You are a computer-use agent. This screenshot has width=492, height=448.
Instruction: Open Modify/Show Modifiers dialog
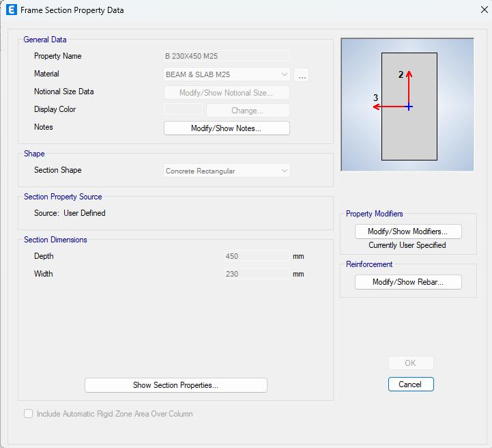pyautogui.click(x=408, y=232)
